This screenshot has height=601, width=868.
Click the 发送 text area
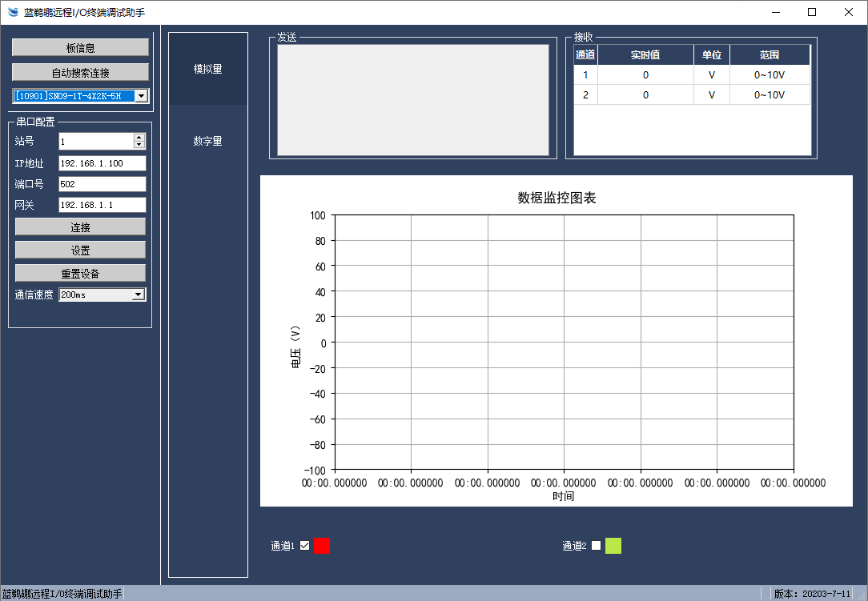[x=413, y=100]
